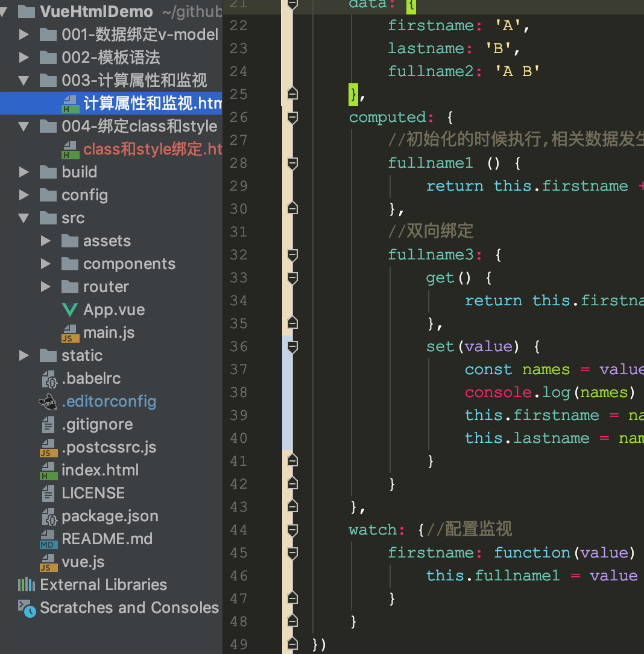The image size is (644, 654).
Task: Click the Scratches and Consoles icon
Action: point(27,608)
